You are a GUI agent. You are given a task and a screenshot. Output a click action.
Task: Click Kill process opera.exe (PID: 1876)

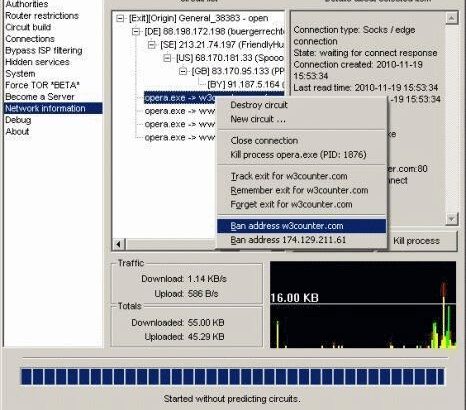[298, 155]
